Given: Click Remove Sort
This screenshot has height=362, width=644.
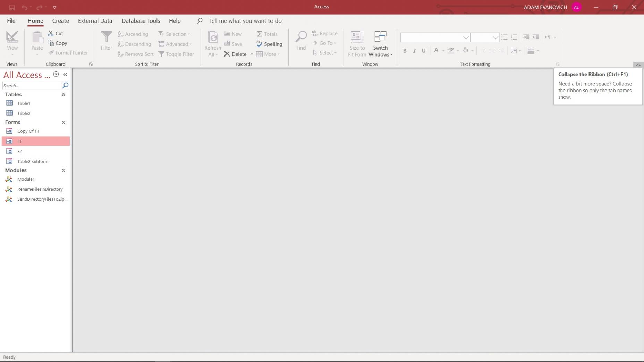Looking at the screenshot, I should [x=135, y=54].
